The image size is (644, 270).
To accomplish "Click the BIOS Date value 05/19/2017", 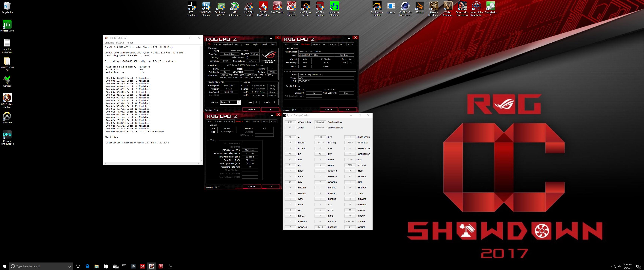I will [326, 81].
